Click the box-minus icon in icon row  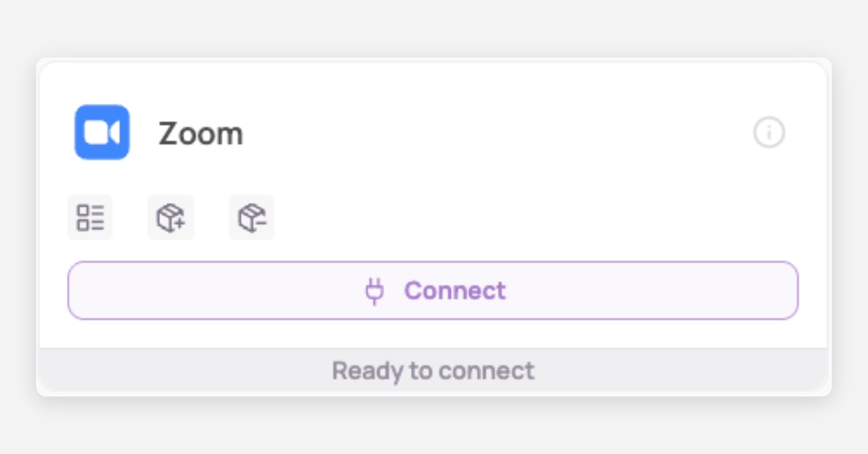(x=252, y=218)
